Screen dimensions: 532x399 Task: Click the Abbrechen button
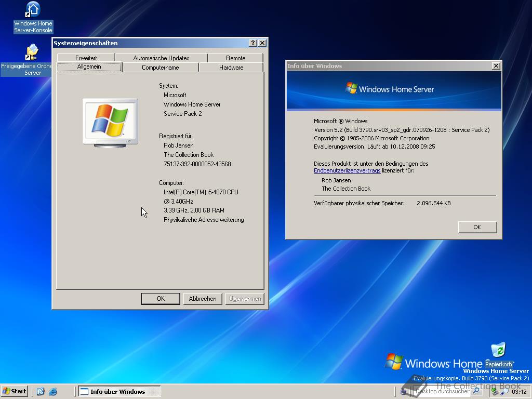point(203,299)
